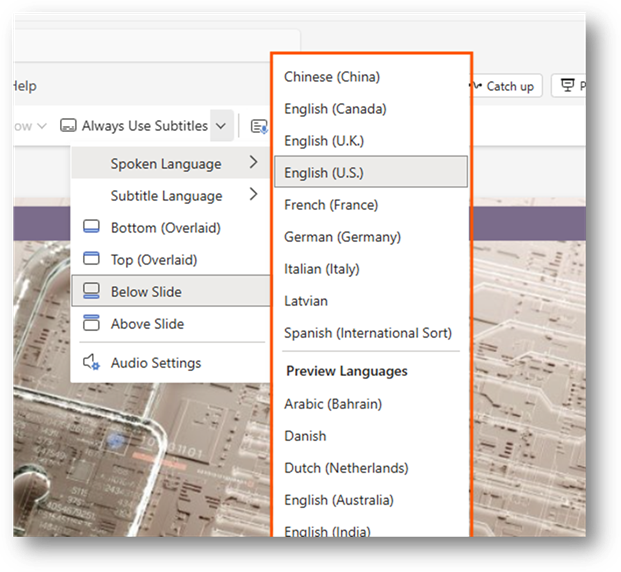Click the subtitles icon beside Always Use Subtitles
621x572 pixels.
(68, 126)
